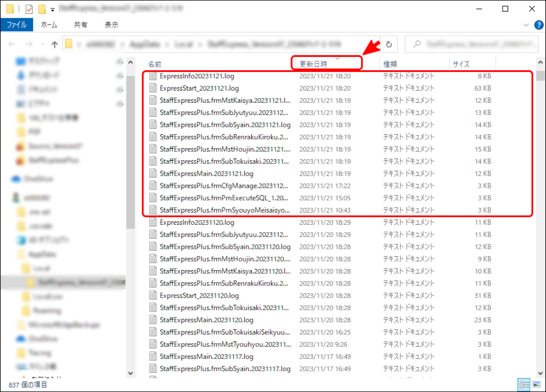Sort by the 種類 column header
The width and height of the screenshot is (546, 392).
[390, 64]
